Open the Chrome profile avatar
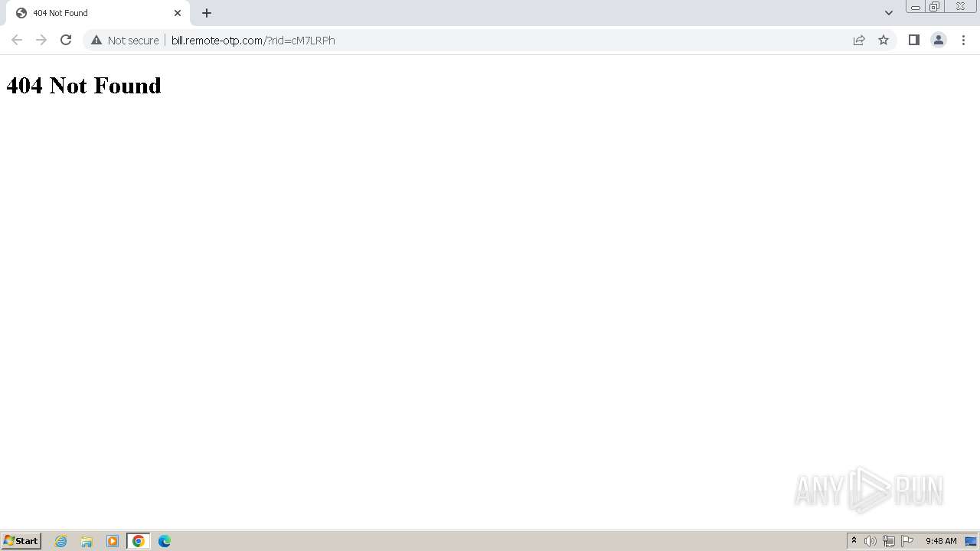 coord(938,40)
